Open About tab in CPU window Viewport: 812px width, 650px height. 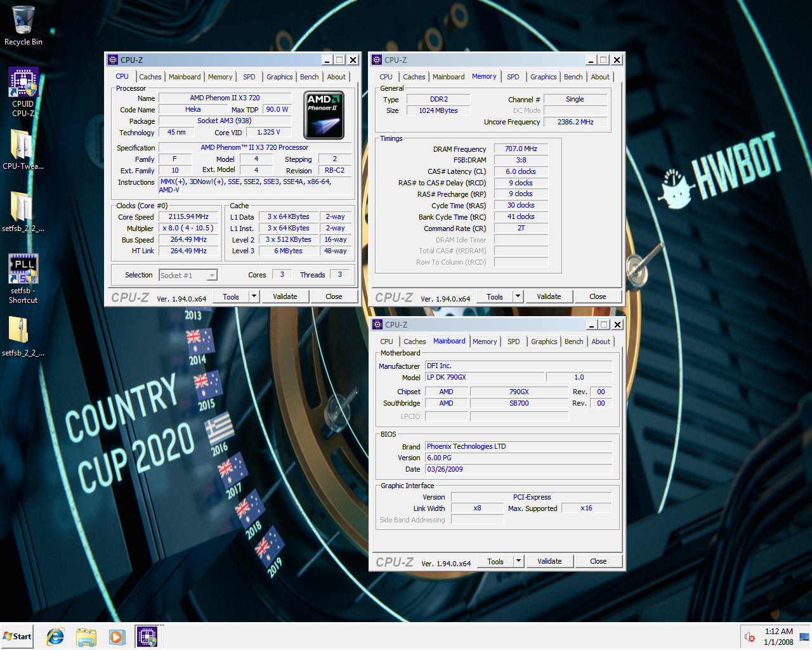[336, 77]
